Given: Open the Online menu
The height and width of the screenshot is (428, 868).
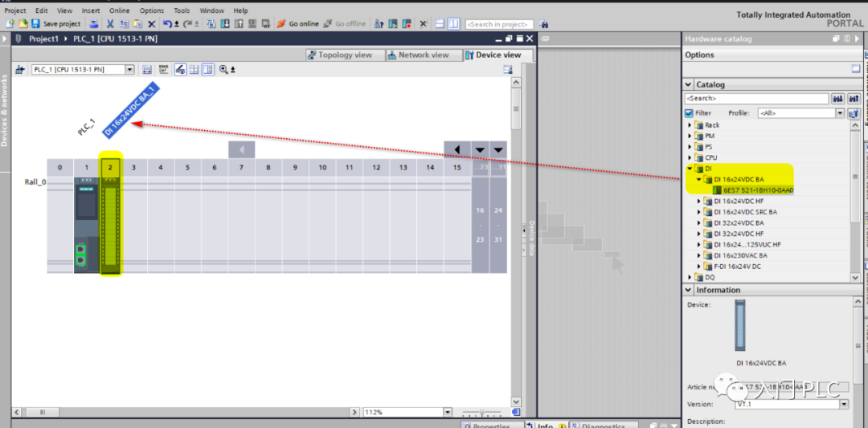Looking at the screenshot, I should click(x=120, y=10).
